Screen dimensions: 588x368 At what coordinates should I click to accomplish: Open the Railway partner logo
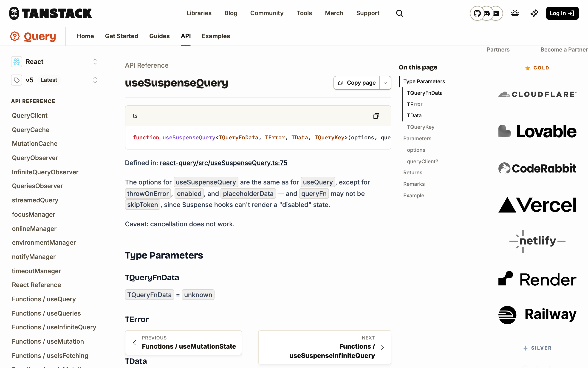(x=537, y=315)
